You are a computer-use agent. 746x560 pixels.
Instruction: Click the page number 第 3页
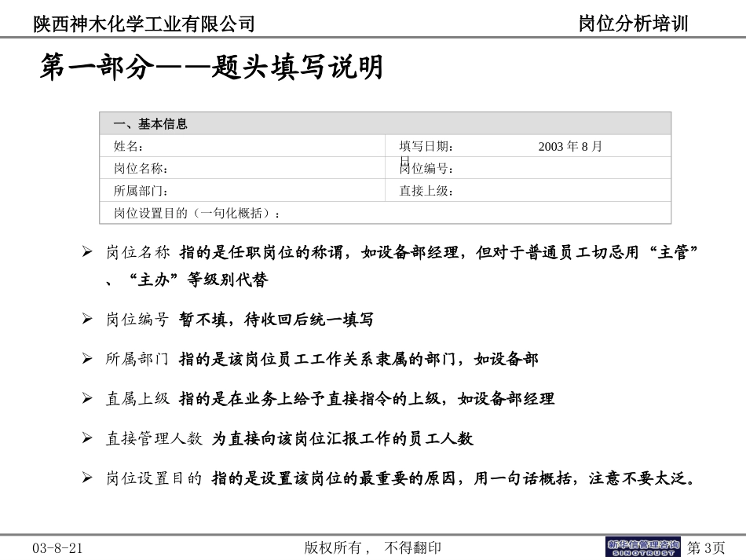point(706,547)
